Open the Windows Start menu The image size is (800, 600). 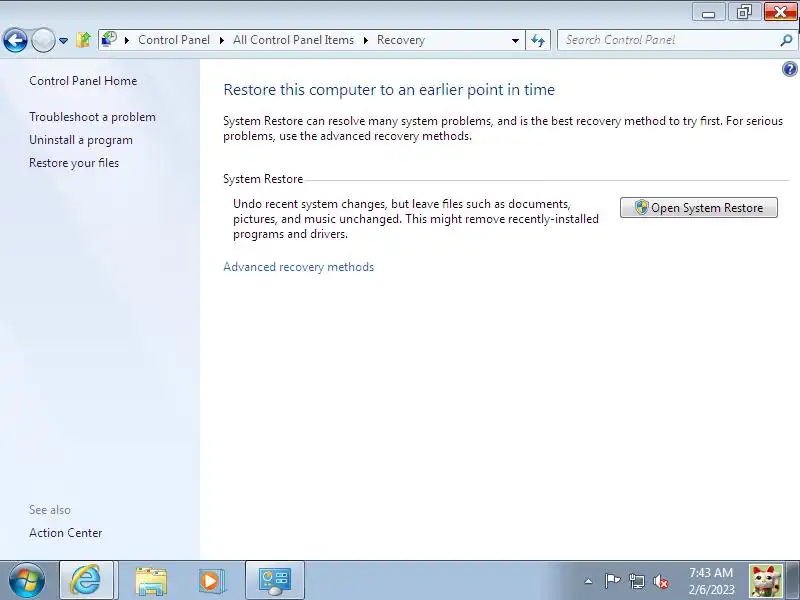pos(26,580)
